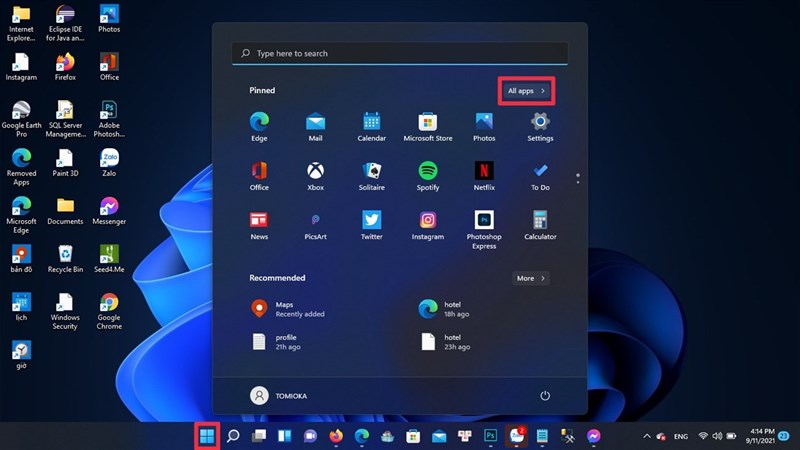The image size is (800, 450).
Task: Open Settings gear in pinned apps
Action: click(x=540, y=127)
